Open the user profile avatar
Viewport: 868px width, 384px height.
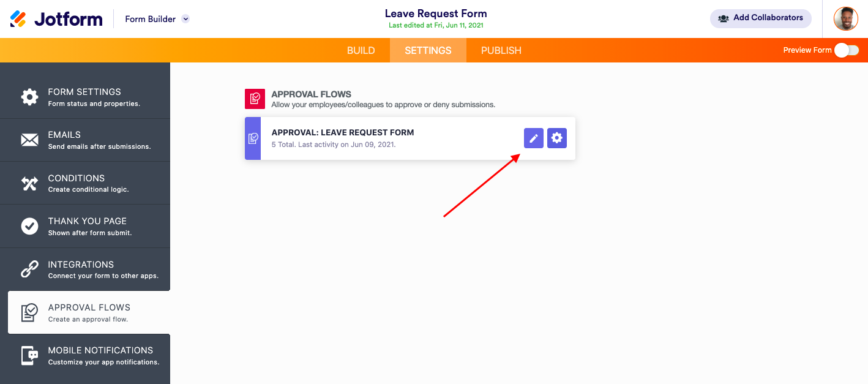[846, 18]
